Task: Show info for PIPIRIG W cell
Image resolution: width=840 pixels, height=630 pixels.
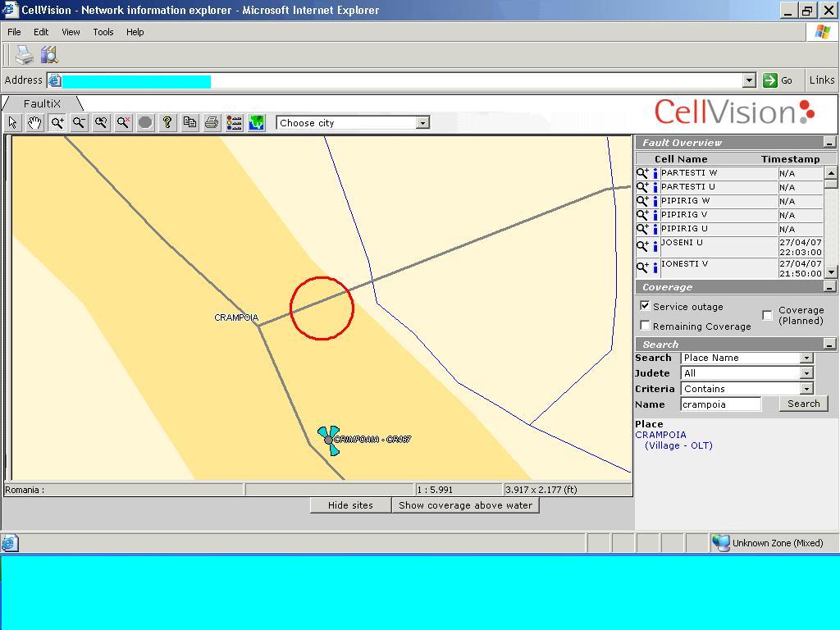Action: click(x=655, y=202)
